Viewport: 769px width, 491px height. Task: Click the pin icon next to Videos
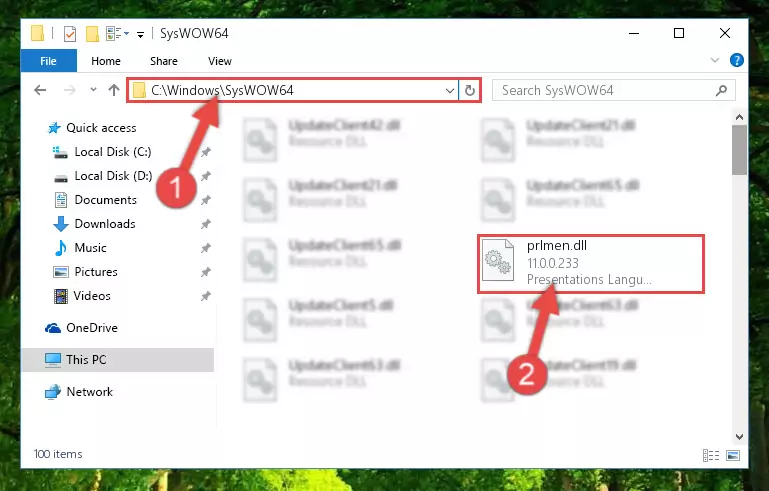205,296
